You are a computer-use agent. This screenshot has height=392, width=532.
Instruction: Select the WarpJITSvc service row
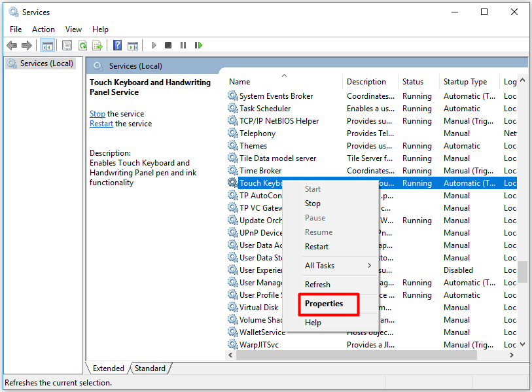click(x=372, y=345)
